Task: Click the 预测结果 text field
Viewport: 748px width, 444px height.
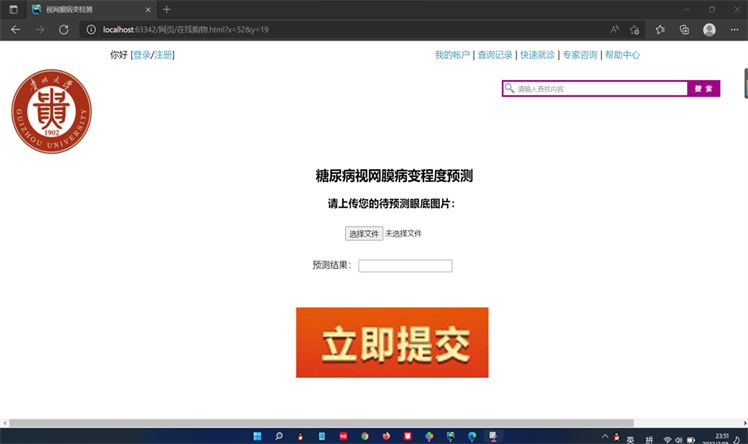Action: (405, 266)
